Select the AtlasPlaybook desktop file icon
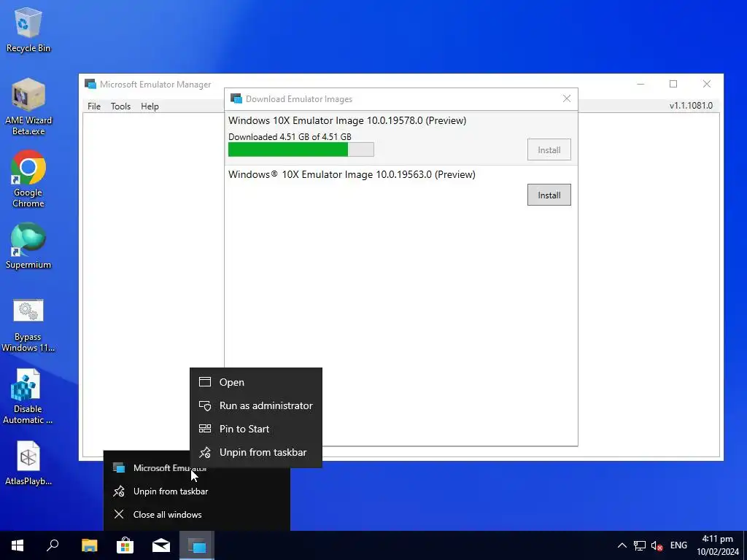 tap(28, 463)
